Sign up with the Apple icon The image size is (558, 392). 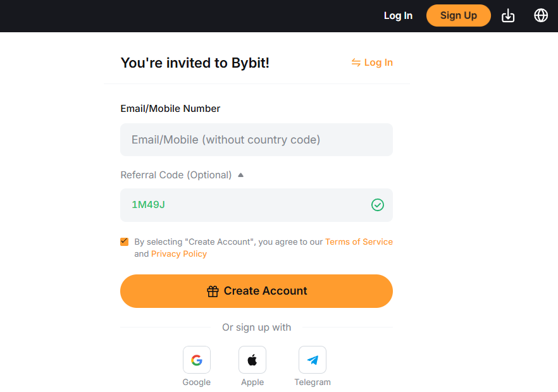[252, 360]
